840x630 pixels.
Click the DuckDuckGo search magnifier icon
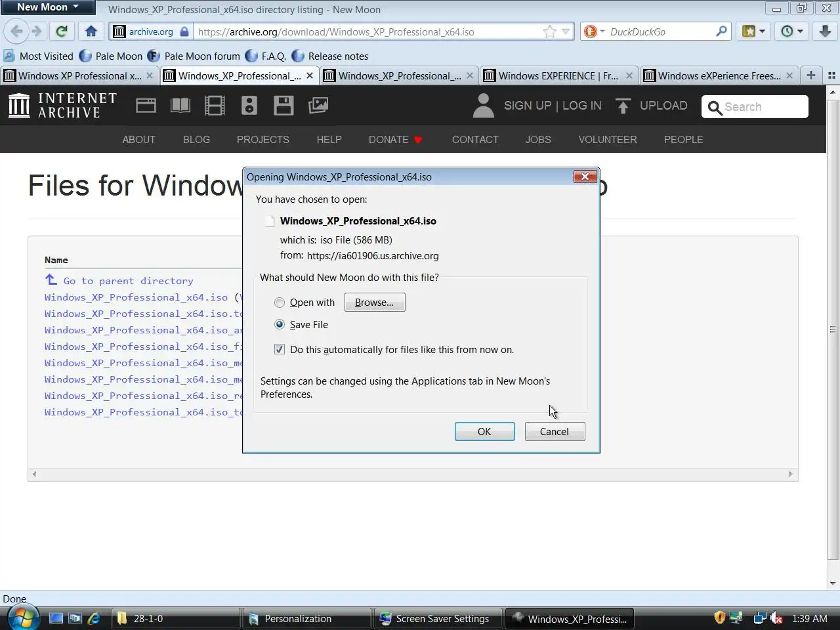click(x=721, y=31)
